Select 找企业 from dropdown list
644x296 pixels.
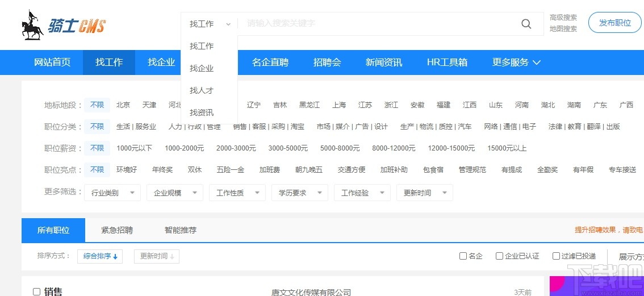coord(202,68)
